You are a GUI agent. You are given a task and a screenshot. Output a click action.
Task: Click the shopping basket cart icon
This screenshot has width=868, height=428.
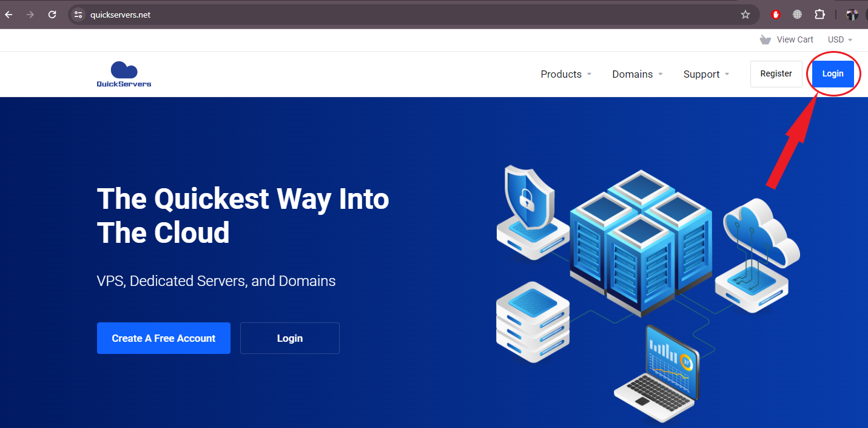click(765, 39)
